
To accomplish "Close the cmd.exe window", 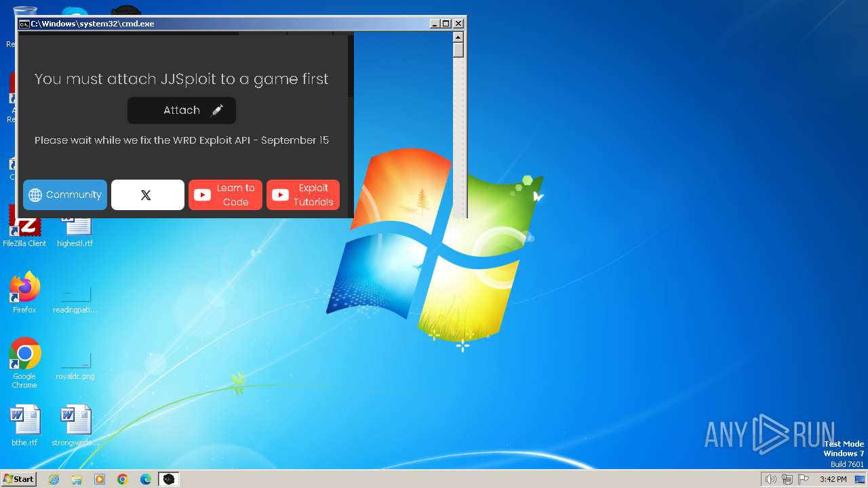I will (458, 24).
